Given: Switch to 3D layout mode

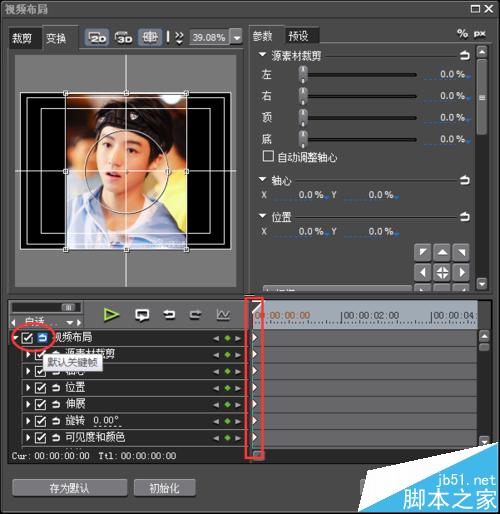Looking at the screenshot, I should pos(124,38).
